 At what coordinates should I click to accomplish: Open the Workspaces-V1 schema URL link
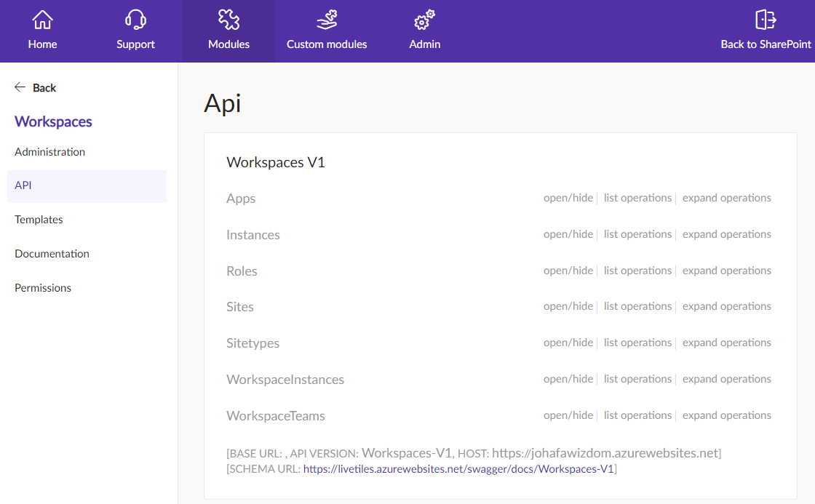pyautogui.click(x=458, y=469)
